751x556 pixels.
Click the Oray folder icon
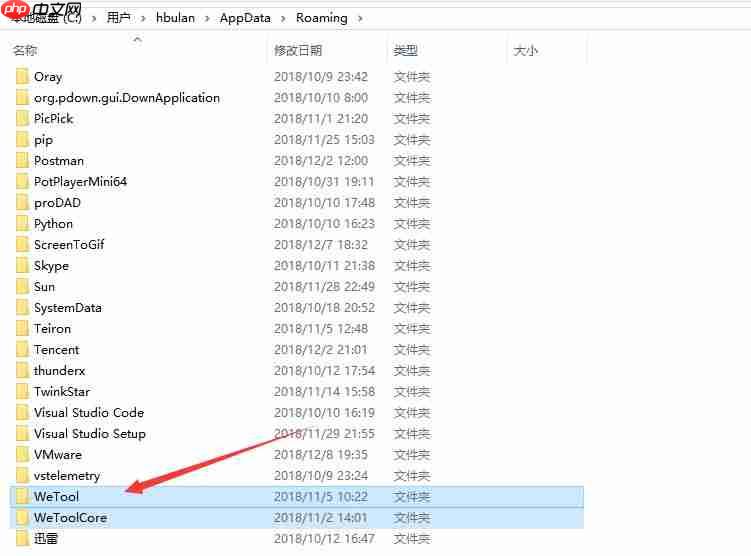22,77
